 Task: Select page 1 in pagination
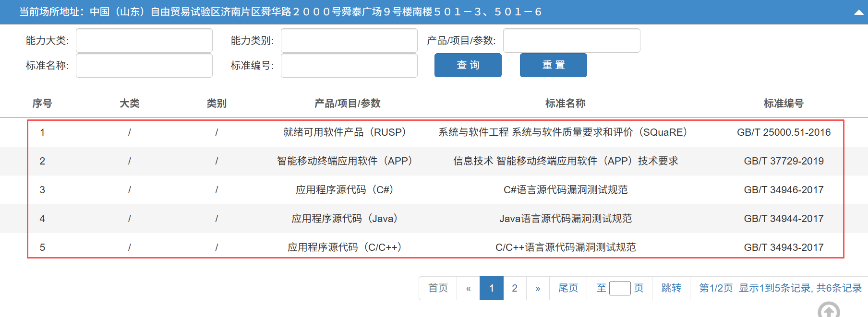(492, 288)
